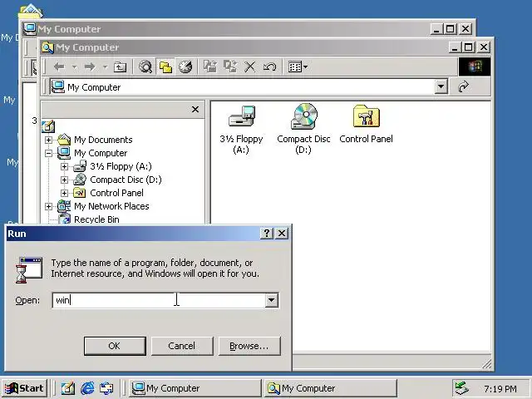Viewport: 532px width, 399px height.
Task: Click the Run dialog help question mark
Action: click(267, 233)
